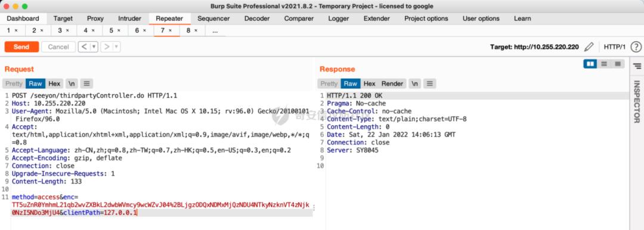The width and height of the screenshot is (644, 230).
Task: Open User options tab
Action: 481,18
